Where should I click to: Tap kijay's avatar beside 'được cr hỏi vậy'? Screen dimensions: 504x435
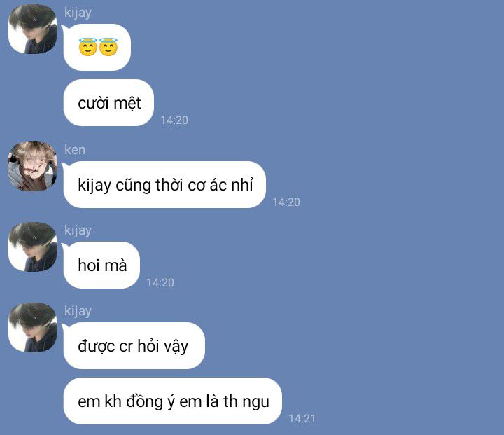[x=32, y=327]
